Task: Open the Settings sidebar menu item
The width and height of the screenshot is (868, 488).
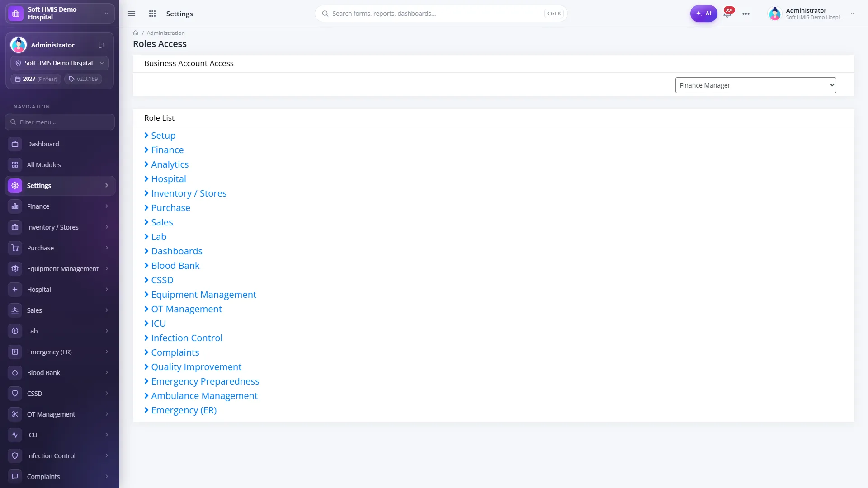Action: point(60,186)
